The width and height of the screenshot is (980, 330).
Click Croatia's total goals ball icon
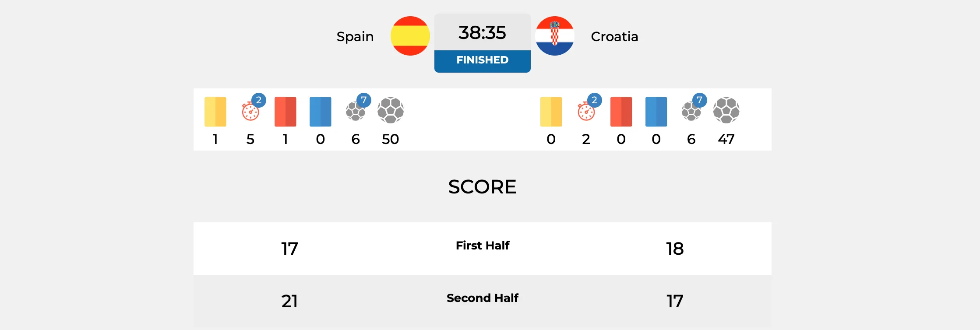(x=726, y=110)
